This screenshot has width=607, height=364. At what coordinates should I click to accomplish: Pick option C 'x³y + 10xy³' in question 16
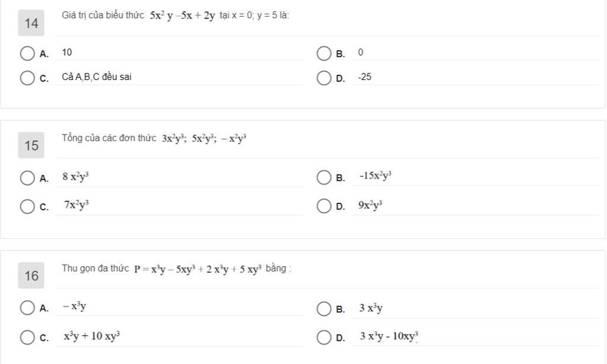(x=27, y=337)
